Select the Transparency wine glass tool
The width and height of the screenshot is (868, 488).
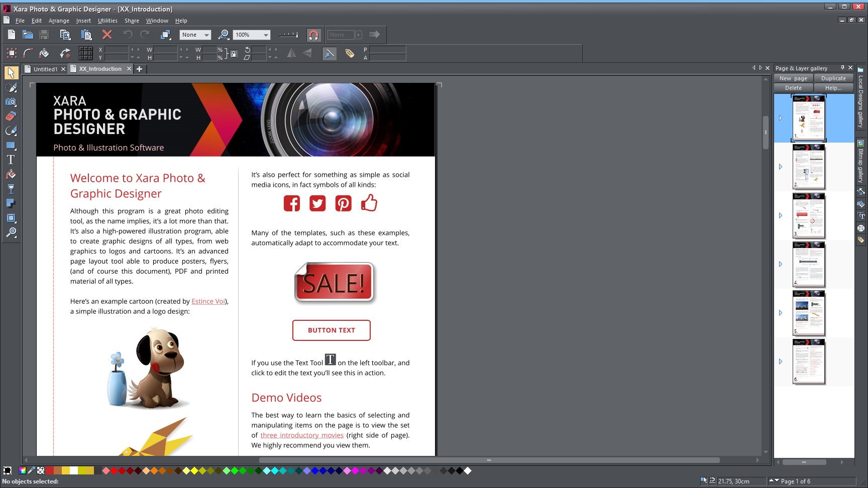[x=11, y=189]
